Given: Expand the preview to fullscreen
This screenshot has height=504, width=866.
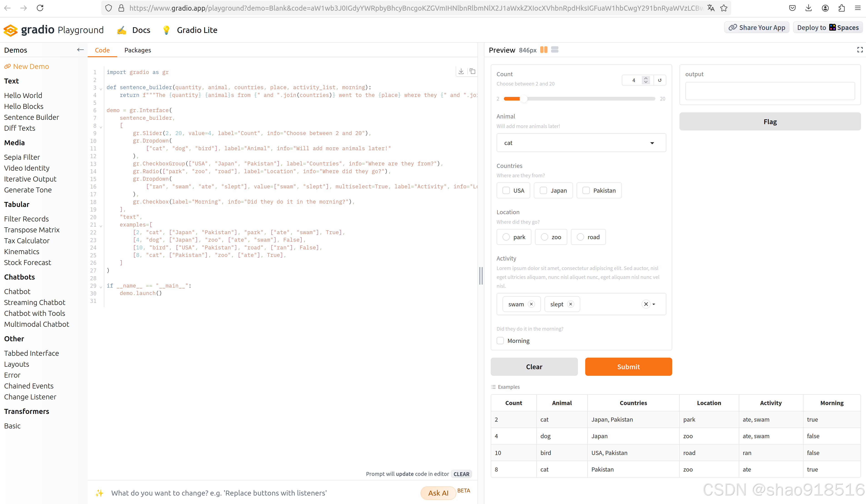Looking at the screenshot, I should pyautogui.click(x=859, y=50).
